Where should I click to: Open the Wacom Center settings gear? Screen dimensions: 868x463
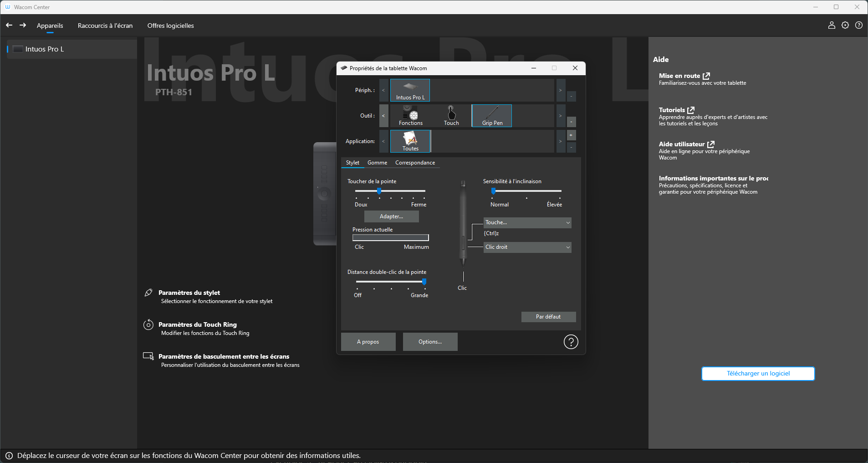tap(845, 25)
